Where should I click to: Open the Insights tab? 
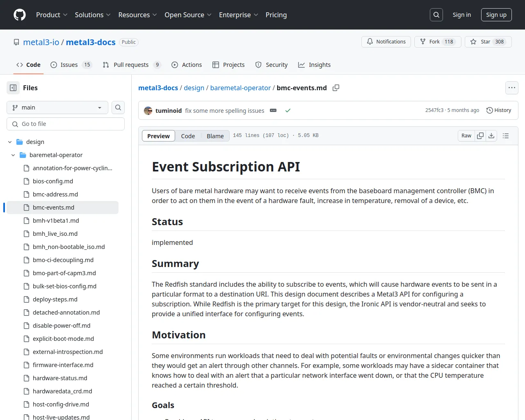[314, 65]
